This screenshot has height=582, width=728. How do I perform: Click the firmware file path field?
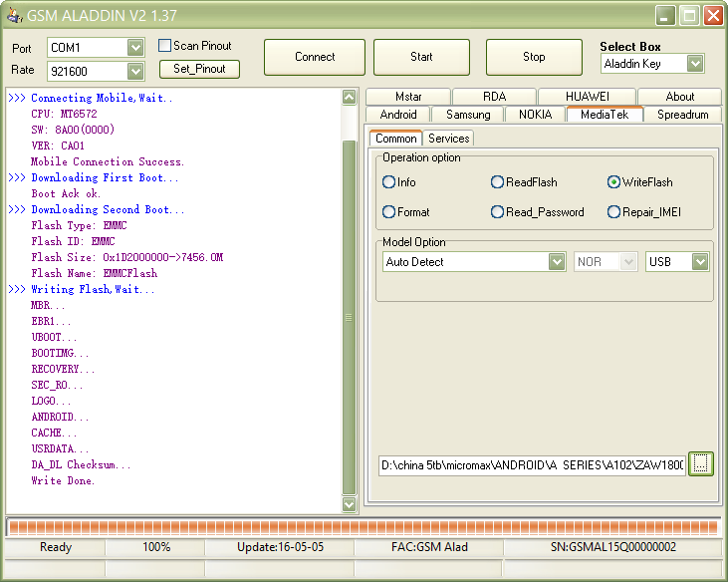pyautogui.click(x=532, y=465)
